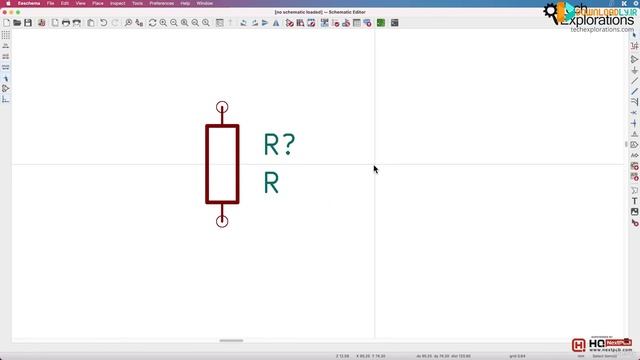Open the Python scripting console icon

[x=394, y=23]
